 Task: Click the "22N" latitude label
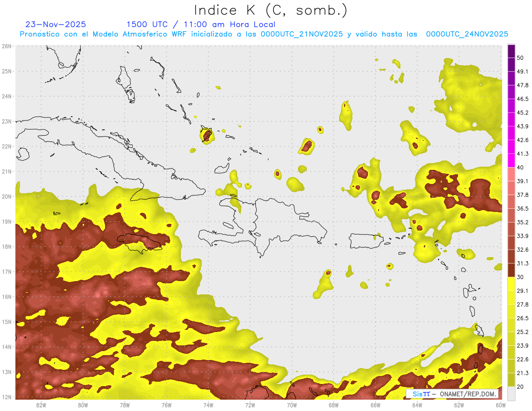coord(7,146)
